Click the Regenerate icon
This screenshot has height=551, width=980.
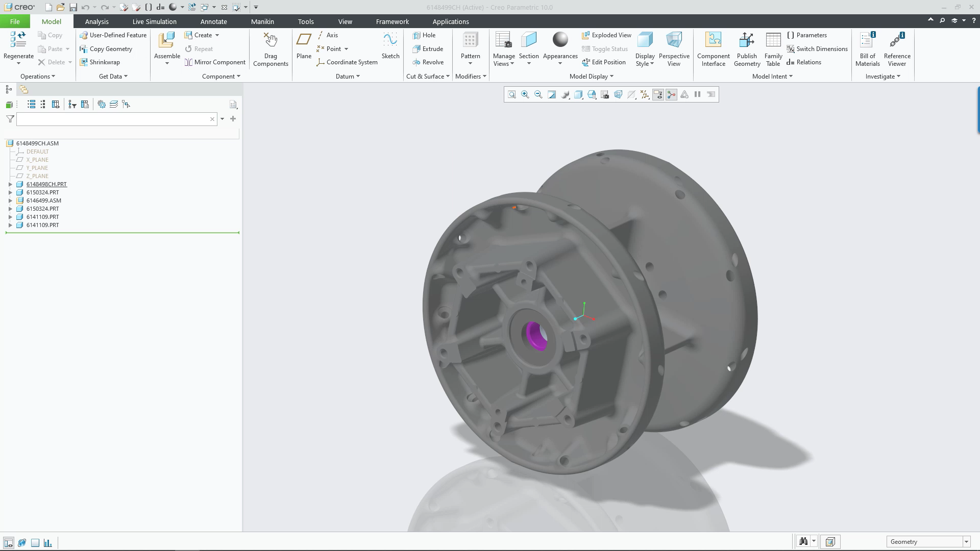(x=18, y=40)
